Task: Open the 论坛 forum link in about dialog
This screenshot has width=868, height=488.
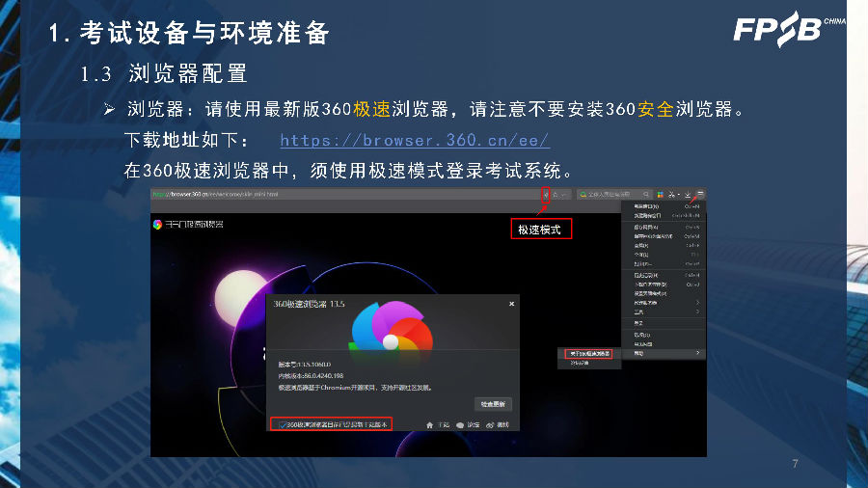Action: coord(469,425)
